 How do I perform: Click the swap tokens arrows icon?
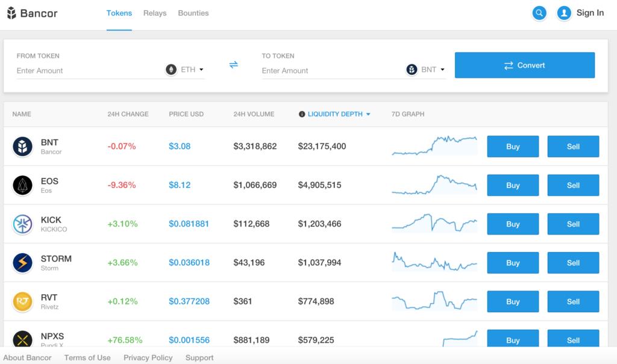(x=234, y=64)
